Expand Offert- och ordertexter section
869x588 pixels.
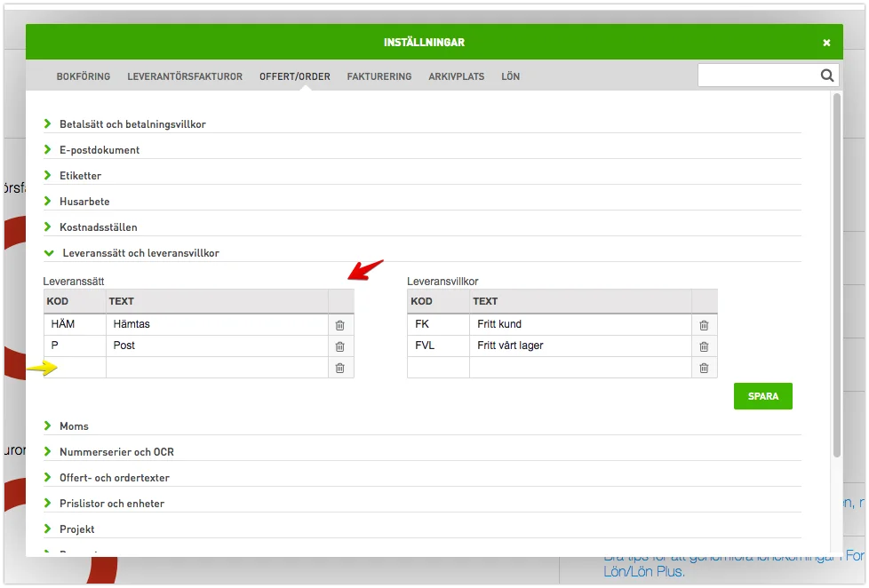[422, 478]
